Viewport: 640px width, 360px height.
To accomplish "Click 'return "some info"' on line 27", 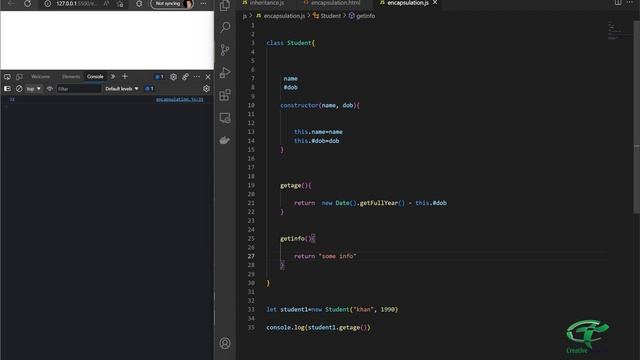I will (325, 256).
